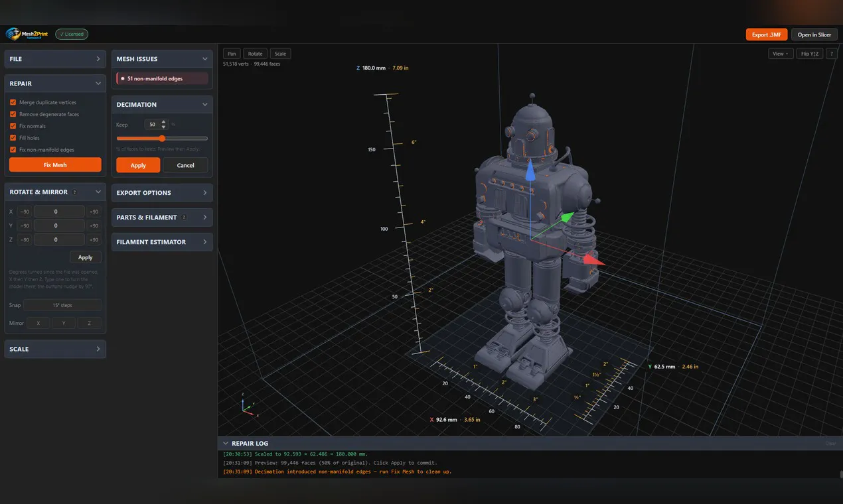
Task: Open the View dropdown menu
Action: pyautogui.click(x=781, y=54)
